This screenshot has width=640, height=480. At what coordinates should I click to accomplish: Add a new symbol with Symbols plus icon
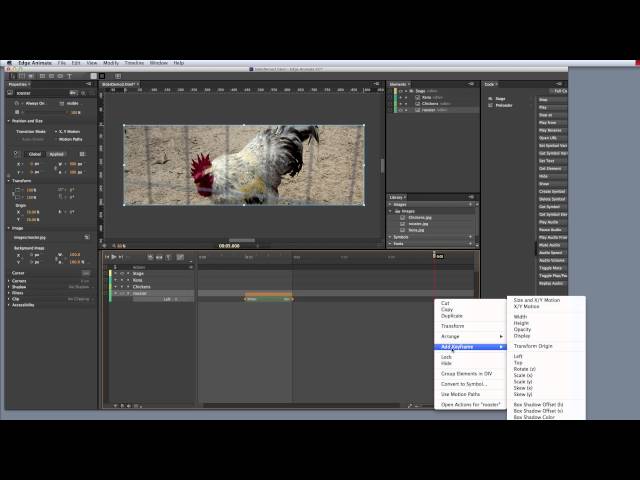[x=471, y=237]
